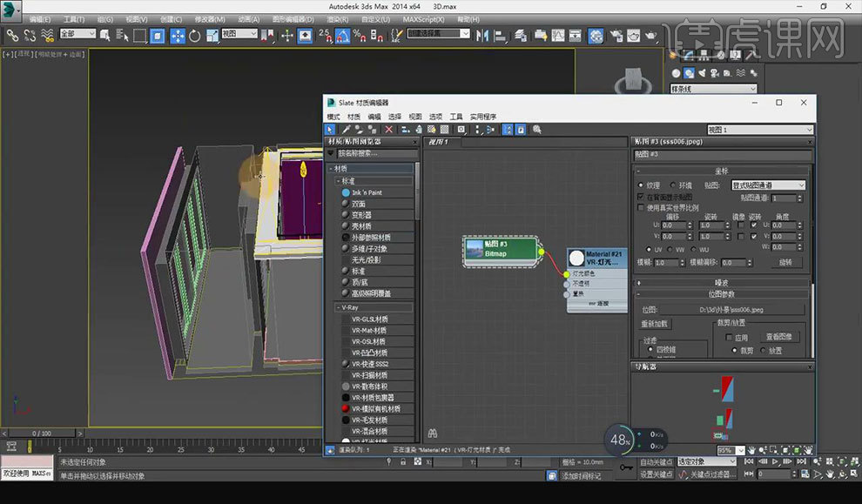Click the 旋转 button in coordinates rollout
The width and height of the screenshot is (862, 504).
tap(785, 262)
